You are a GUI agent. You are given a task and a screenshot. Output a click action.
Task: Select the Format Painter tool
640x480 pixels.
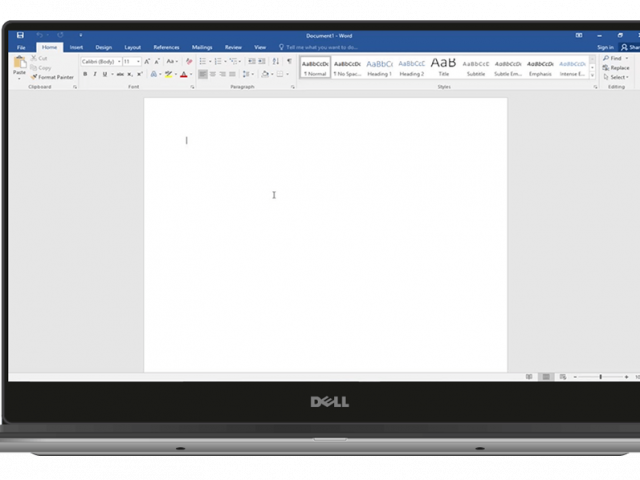click(x=53, y=77)
